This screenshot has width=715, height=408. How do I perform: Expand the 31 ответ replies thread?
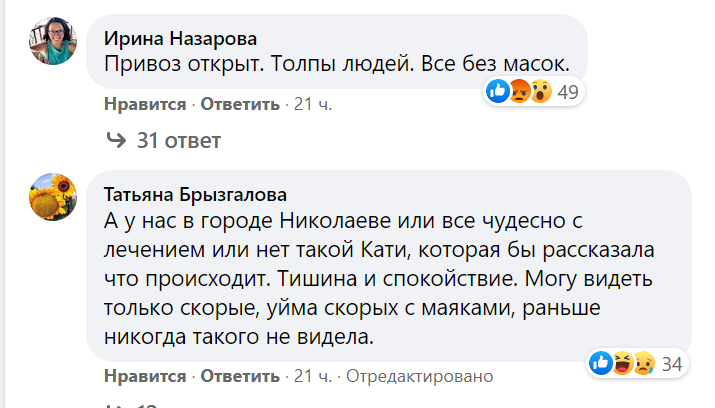[x=178, y=140]
